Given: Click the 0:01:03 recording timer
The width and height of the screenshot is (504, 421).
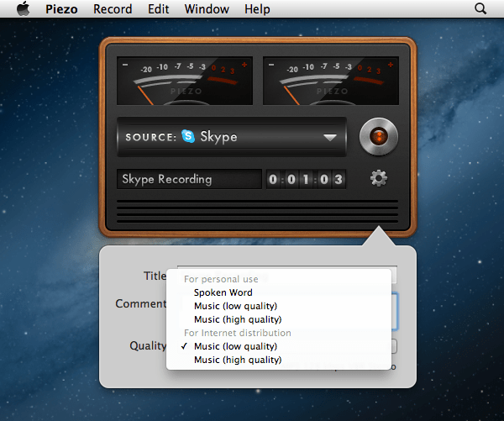Looking at the screenshot, I should 306,179.
